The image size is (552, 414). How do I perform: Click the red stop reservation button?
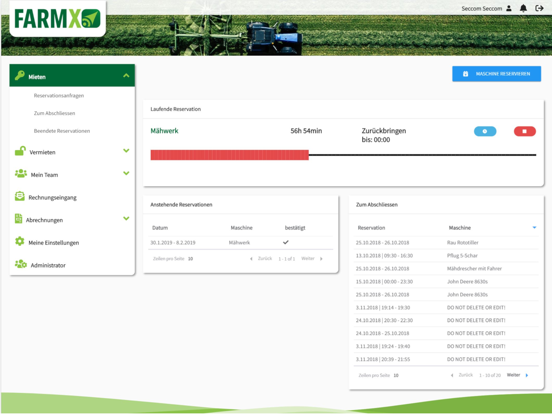coord(525,131)
